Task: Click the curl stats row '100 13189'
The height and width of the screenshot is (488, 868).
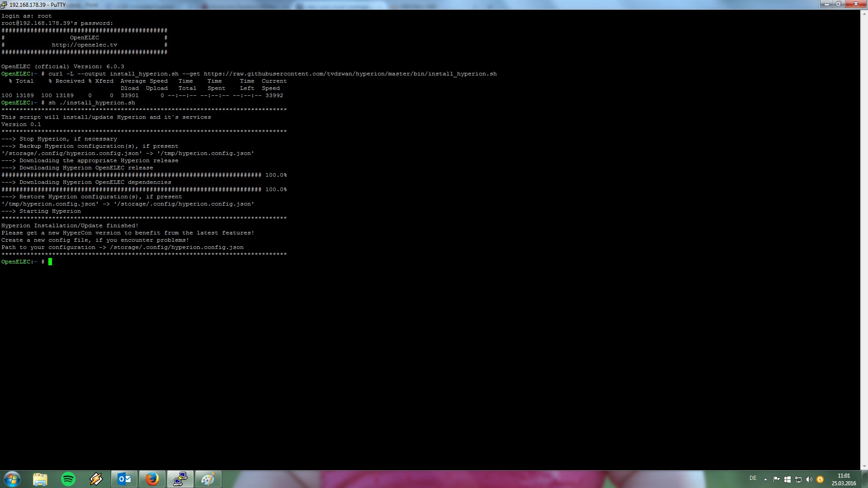Action: (x=142, y=95)
